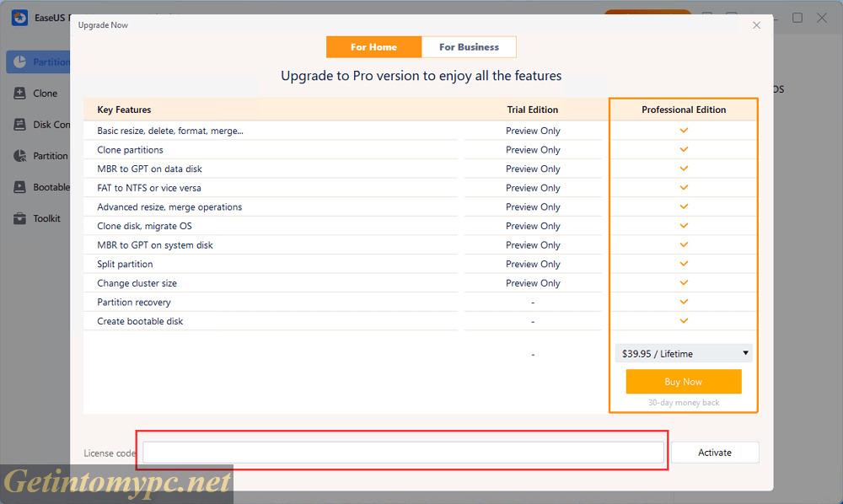Select 'FAT to NTFS or vice versa' text
The image size is (843, 504).
[149, 188]
